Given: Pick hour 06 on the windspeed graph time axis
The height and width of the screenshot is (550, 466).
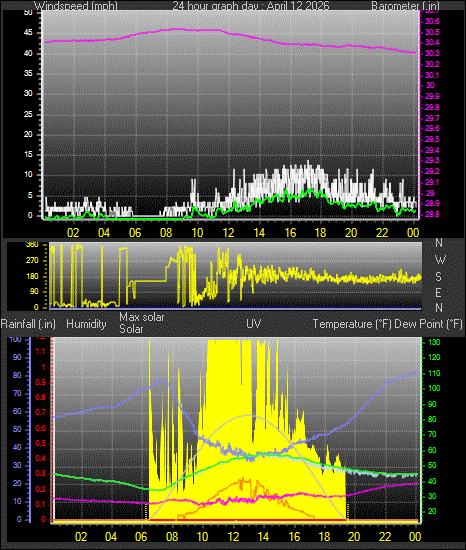Looking at the screenshot, I should coord(135,233).
